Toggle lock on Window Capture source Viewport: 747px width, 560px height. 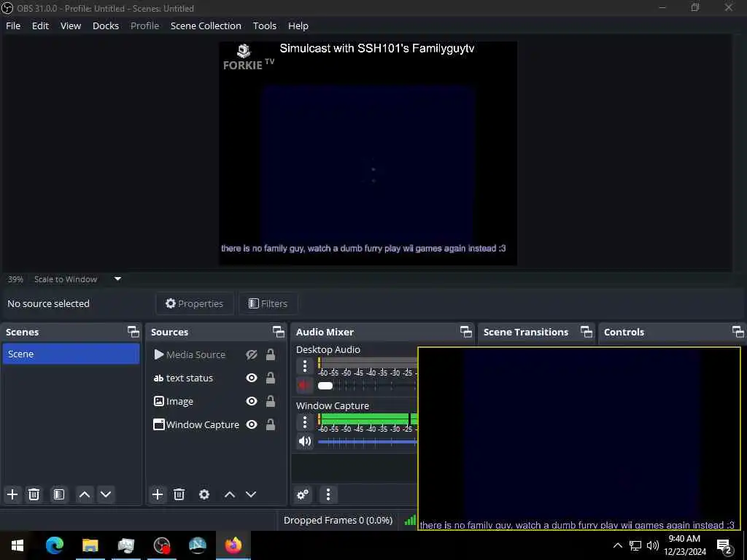point(271,425)
